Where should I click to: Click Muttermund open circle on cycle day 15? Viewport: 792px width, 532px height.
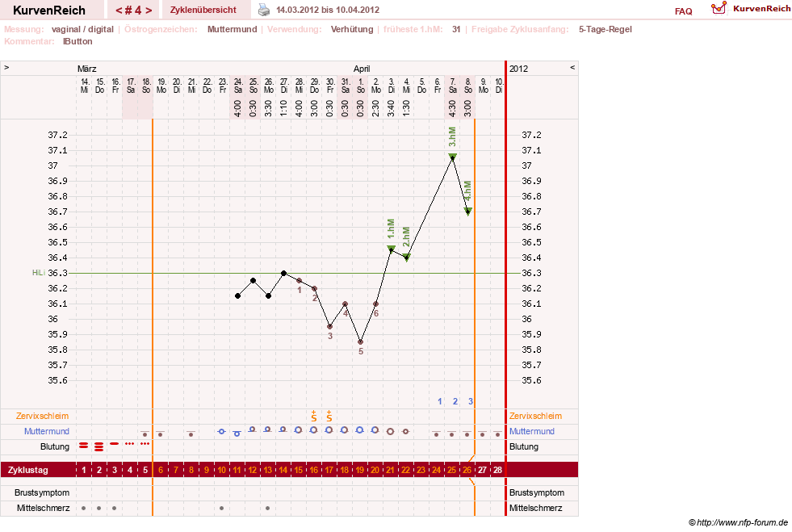299,430
